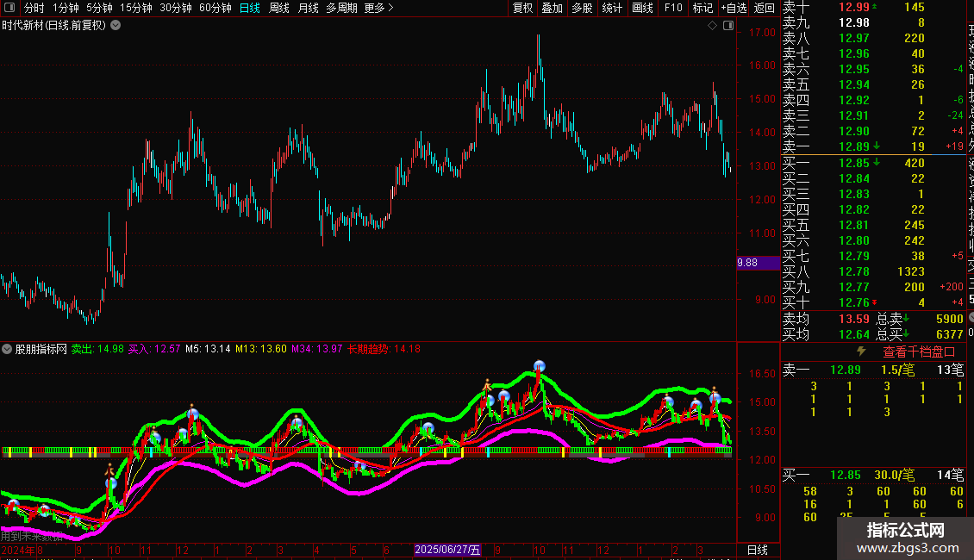Screen dimensions: 974x560
Task: Click the 总卖 total 5900
Action: 949,319
